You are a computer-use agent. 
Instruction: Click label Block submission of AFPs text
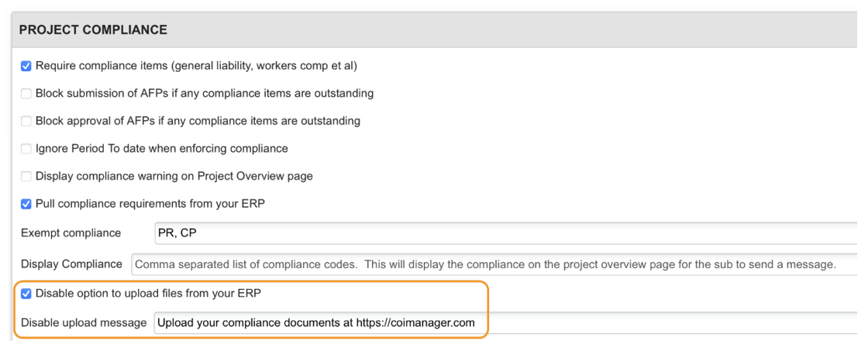[205, 94]
